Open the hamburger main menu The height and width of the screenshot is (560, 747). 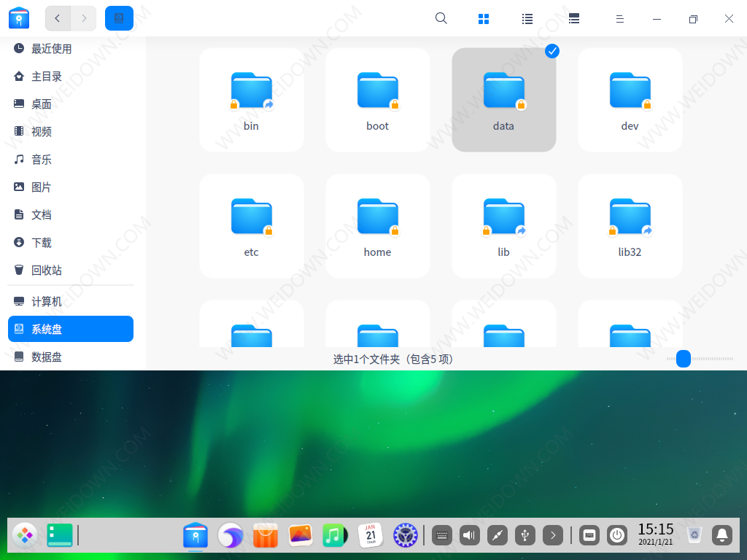pyautogui.click(x=620, y=18)
